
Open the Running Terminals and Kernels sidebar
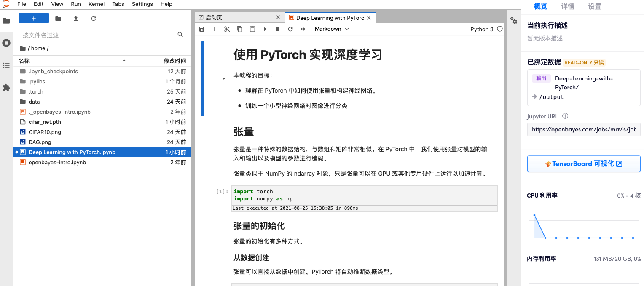[x=6, y=43]
